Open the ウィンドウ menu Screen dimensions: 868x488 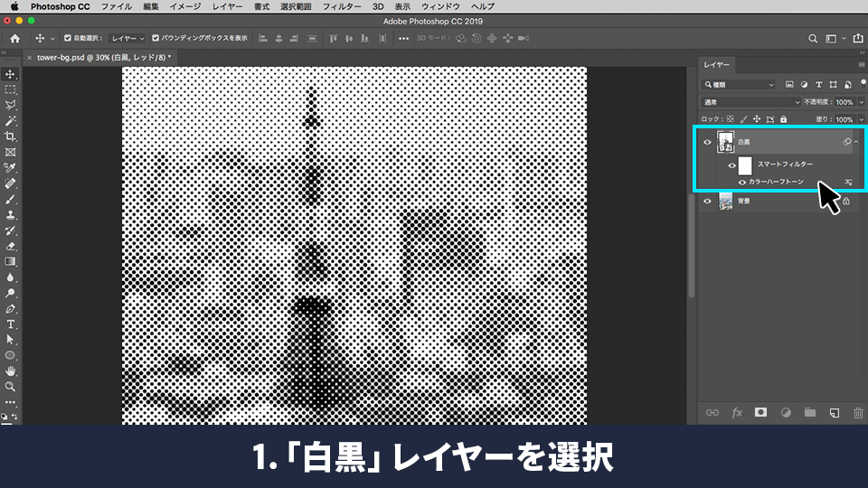pos(440,6)
